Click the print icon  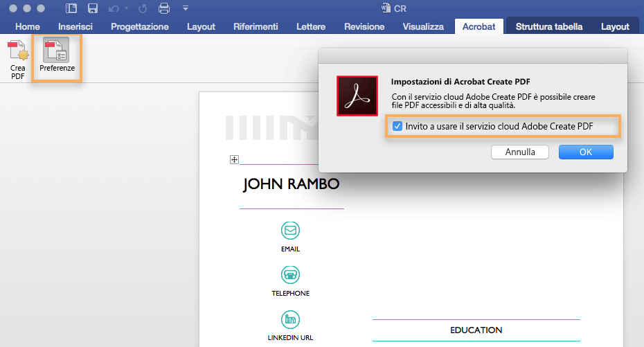[164, 8]
